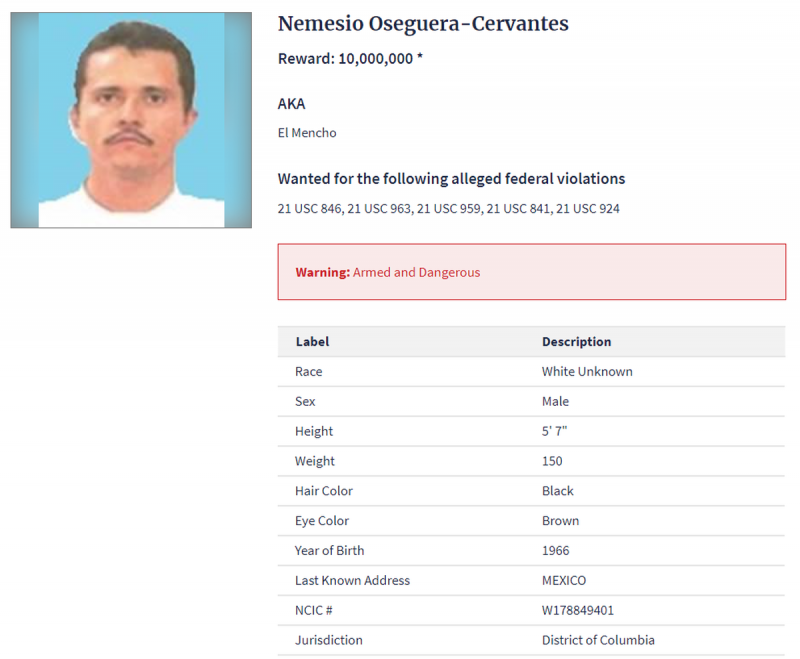Click the Last Known Address value MEXICO
Viewport: 800px width, 659px height.
coord(564,580)
